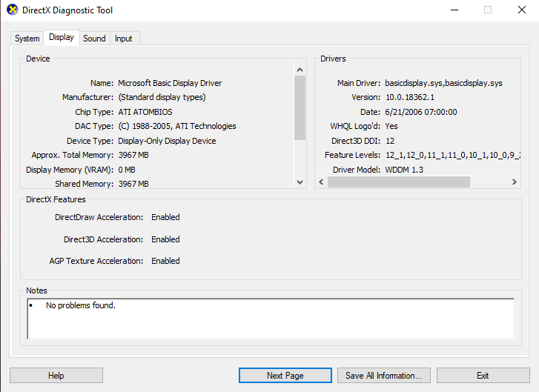Click inside the Notes text box

pos(271,319)
